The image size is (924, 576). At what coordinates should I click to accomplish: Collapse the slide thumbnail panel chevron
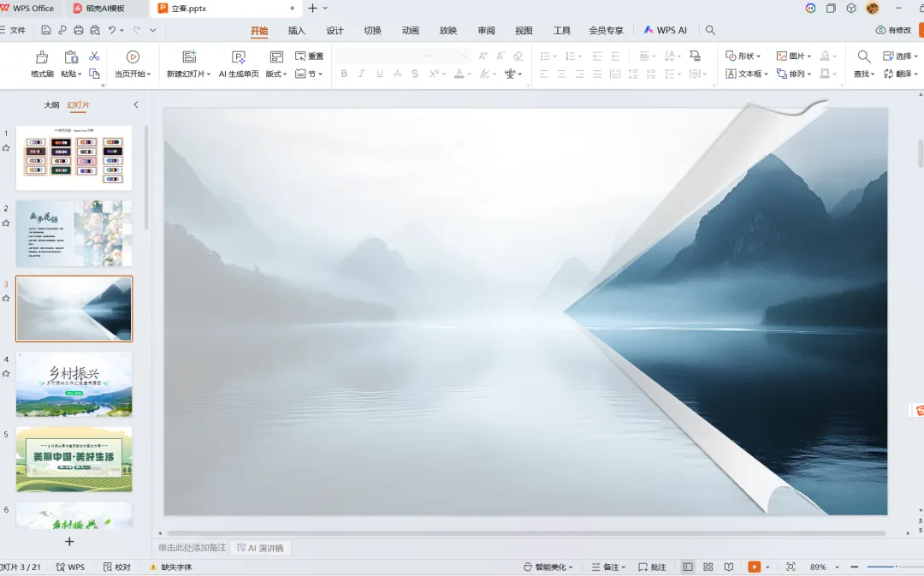(136, 104)
